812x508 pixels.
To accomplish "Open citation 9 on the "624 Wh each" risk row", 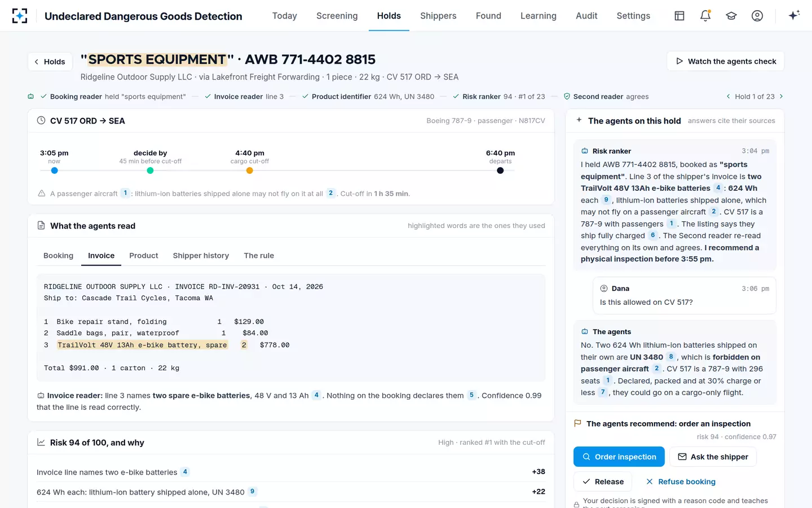I will 252,492.
